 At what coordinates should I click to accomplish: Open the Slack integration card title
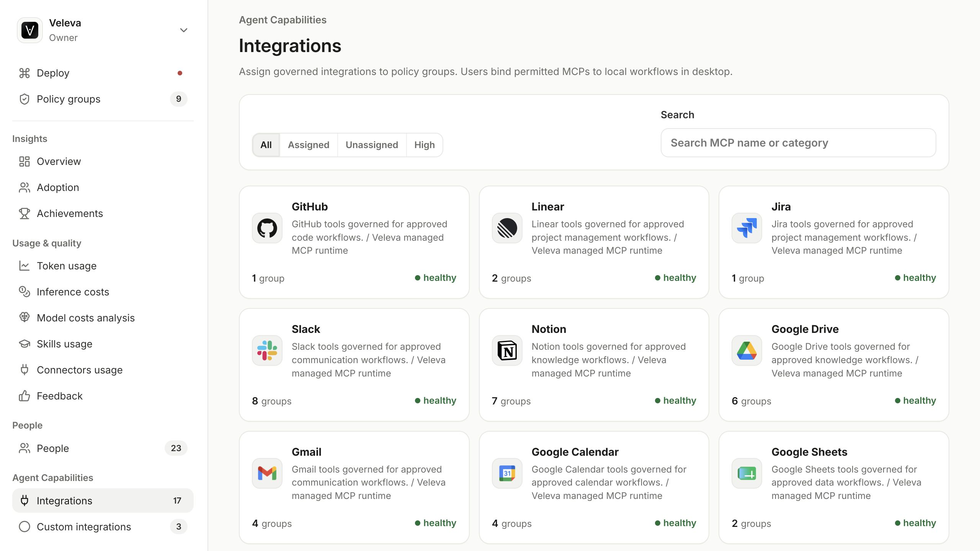[x=305, y=329]
